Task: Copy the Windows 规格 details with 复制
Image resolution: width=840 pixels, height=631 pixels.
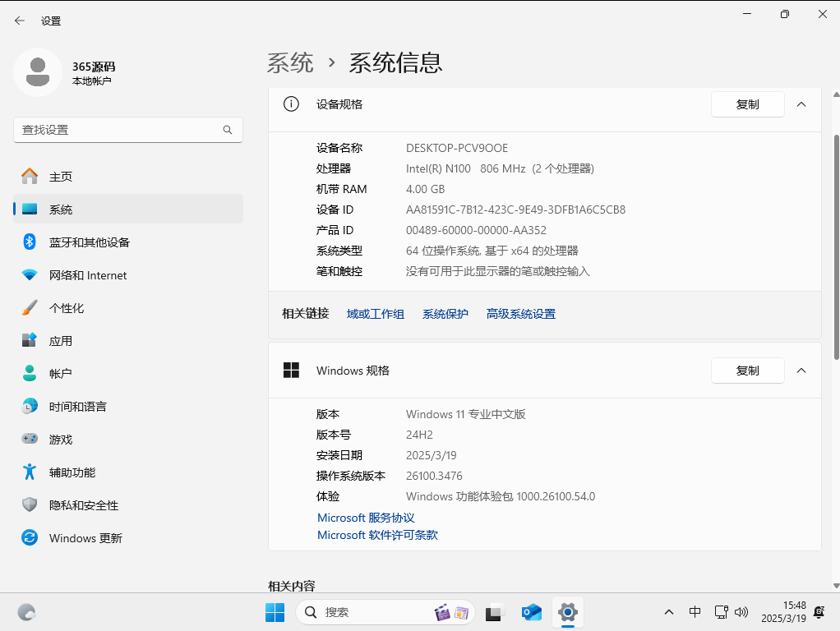Action: (748, 371)
